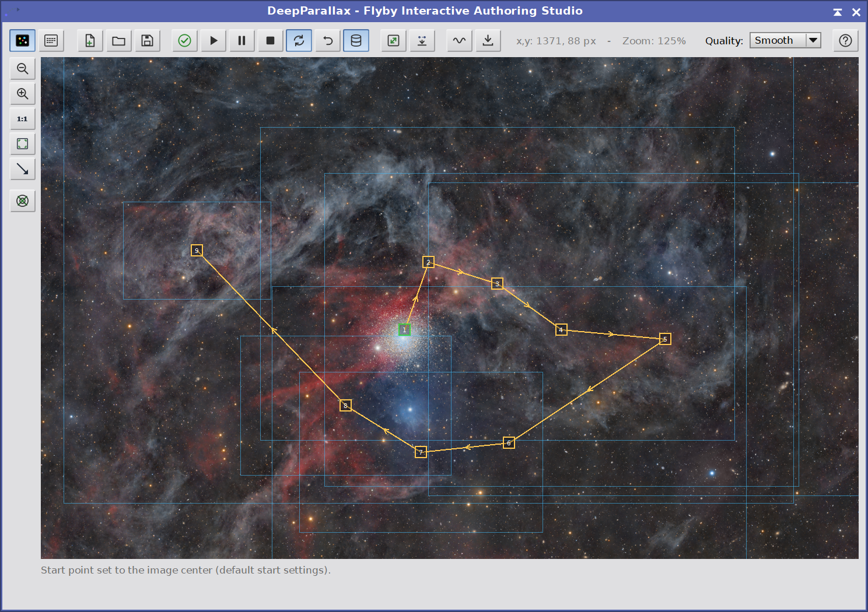
Task: Pause the flyby playback
Action: click(242, 41)
